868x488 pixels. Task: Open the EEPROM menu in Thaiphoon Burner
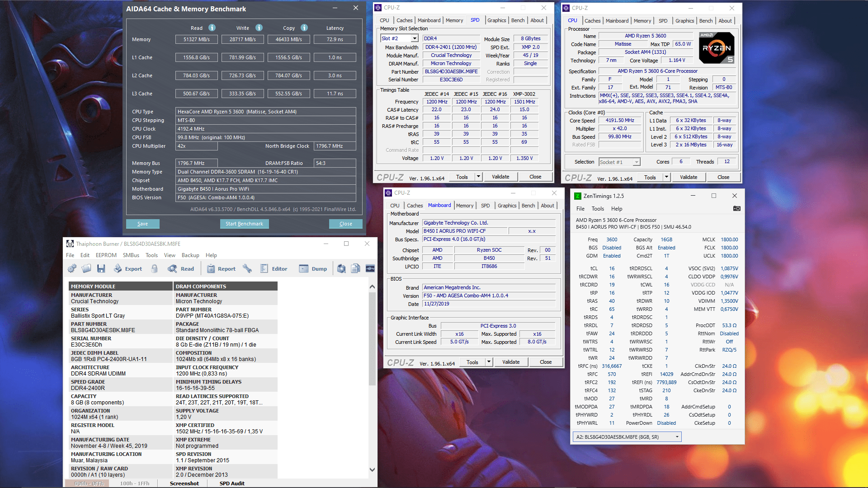point(106,255)
